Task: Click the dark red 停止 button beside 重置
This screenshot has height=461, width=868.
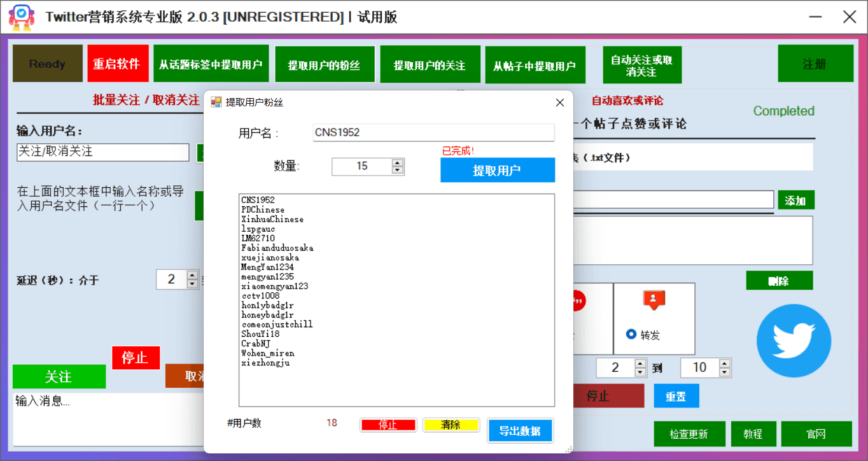Action: pyautogui.click(x=608, y=395)
